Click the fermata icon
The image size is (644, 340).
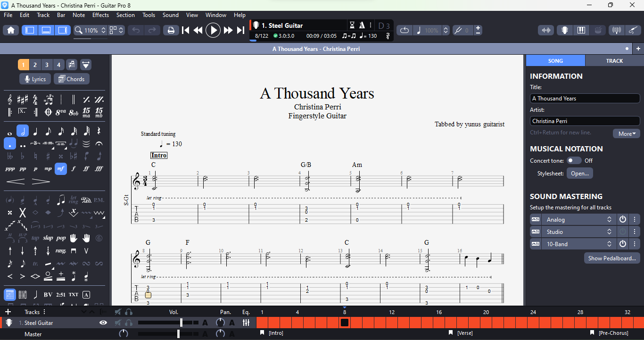99,143
